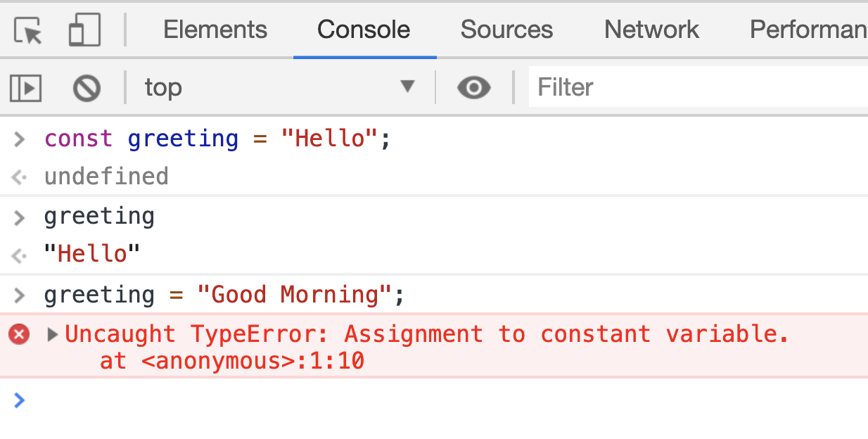Click the greeting = "Good Morning" line

coord(224,294)
